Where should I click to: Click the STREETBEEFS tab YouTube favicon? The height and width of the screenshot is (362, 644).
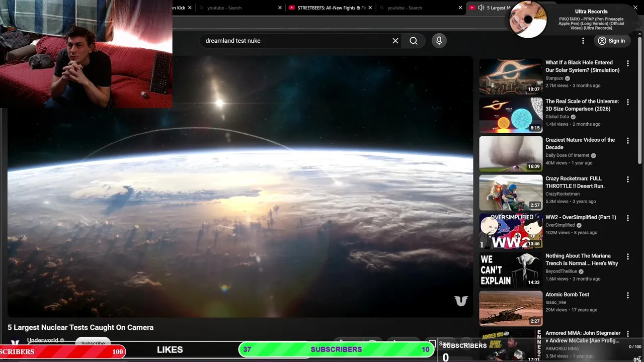[292, 8]
